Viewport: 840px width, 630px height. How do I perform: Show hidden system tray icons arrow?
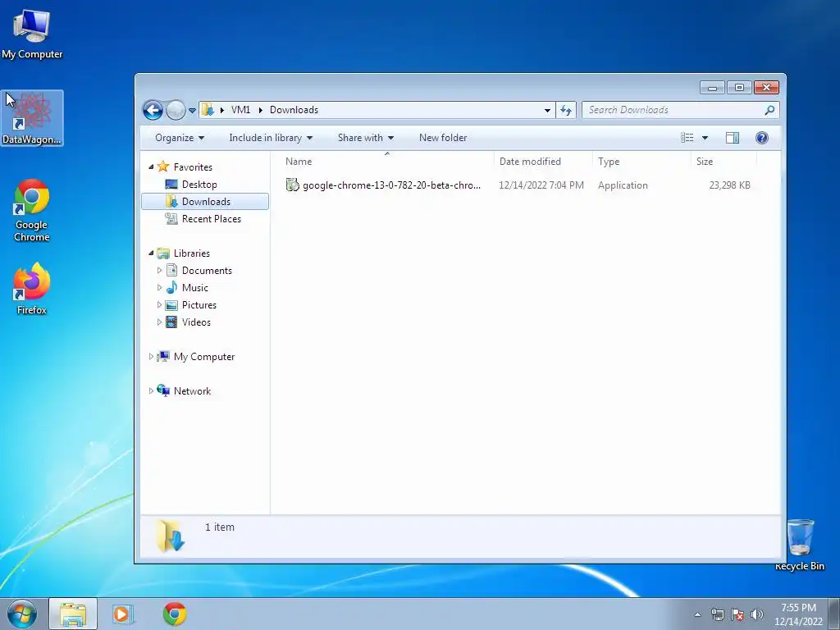[697, 614]
